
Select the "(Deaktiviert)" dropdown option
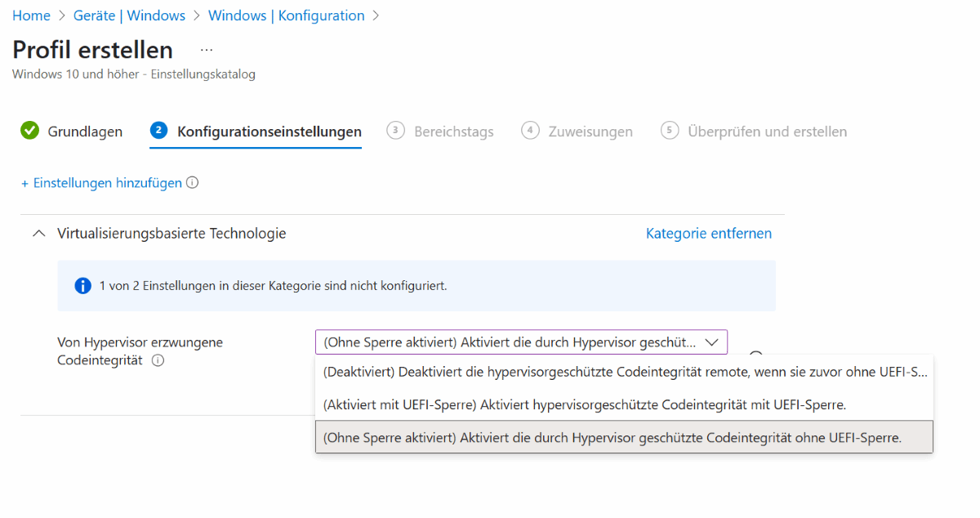(x=625, y=372)
